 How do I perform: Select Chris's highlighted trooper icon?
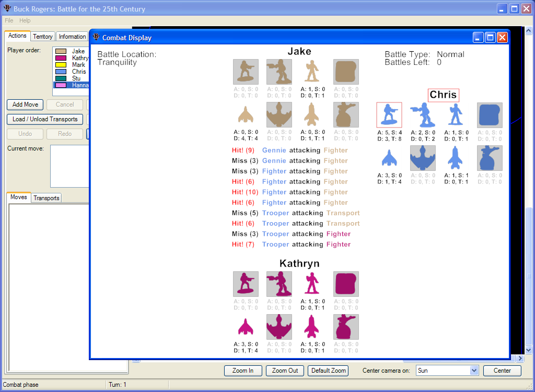pos(389,115)
